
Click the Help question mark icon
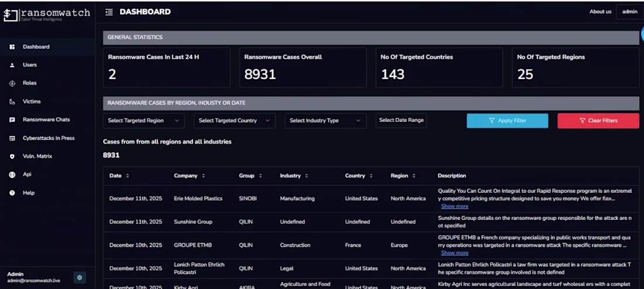click(12, 193)
